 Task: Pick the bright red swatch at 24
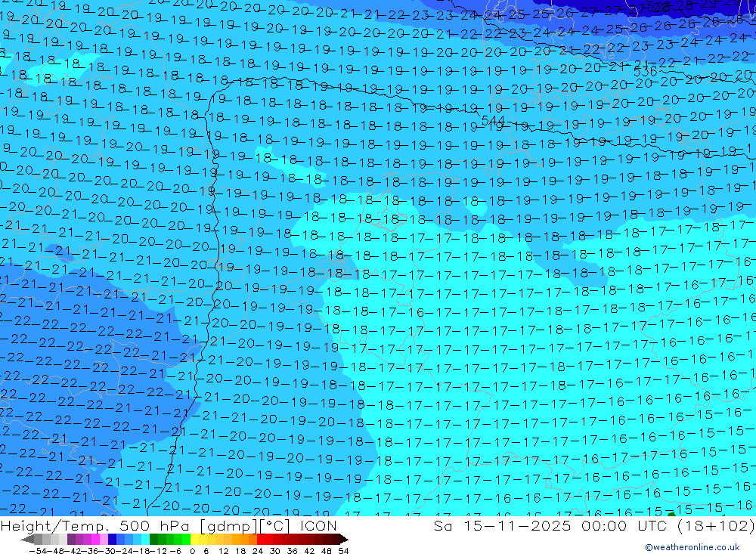[x=261, y=539]
